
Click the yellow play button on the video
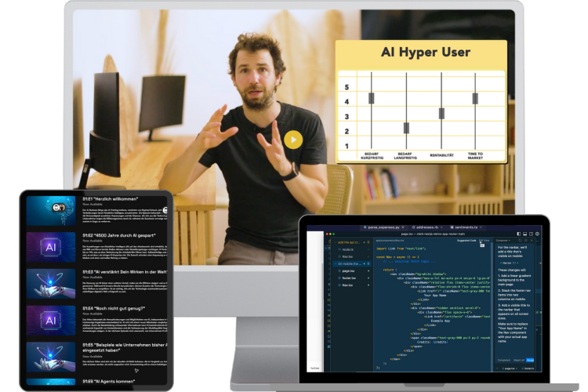[x=292, y=140]
